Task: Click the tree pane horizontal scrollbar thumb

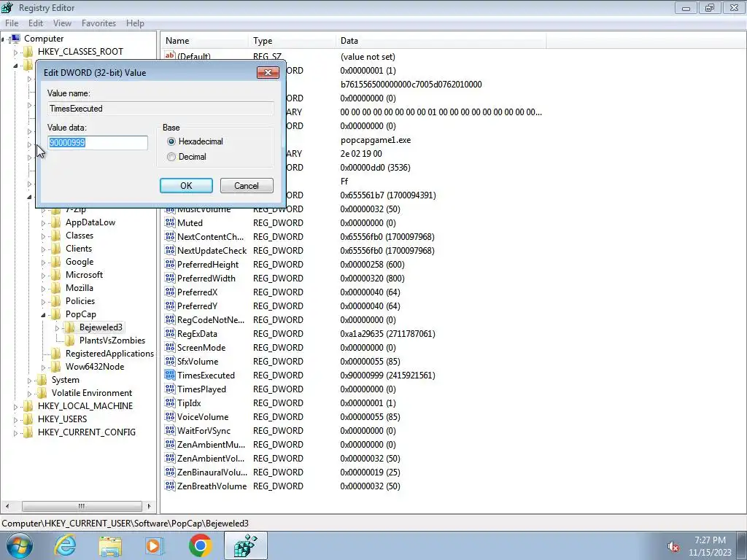Action: point(82,506)
